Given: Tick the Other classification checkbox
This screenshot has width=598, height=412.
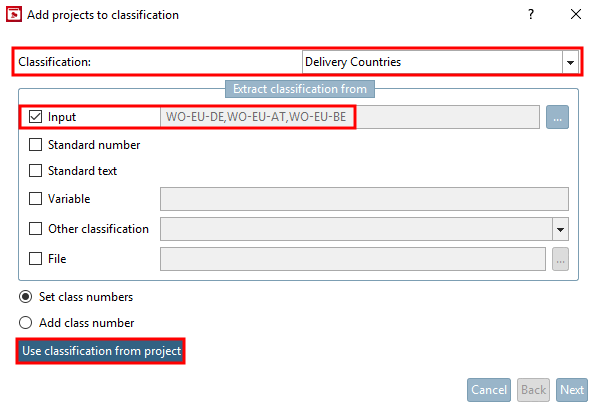Looking at the screenshot, I should pyautogui.click(x=35, y=229).
